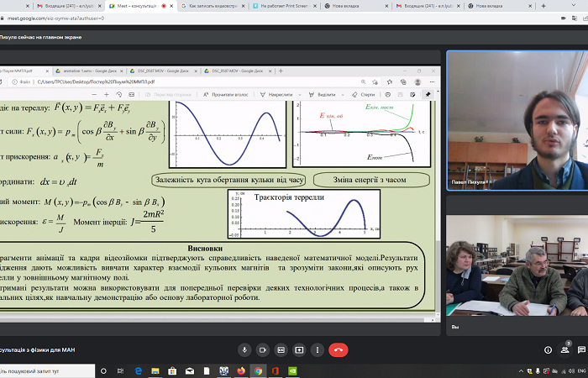588x378 pixels.
Task: Hang up with the red leave call button
Action: 339,349
